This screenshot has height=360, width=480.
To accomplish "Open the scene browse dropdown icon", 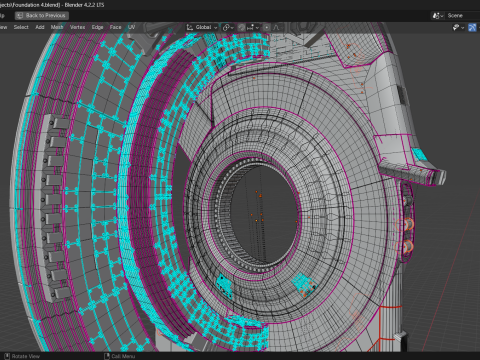I will pyautogui.click(x=438, y=16).
